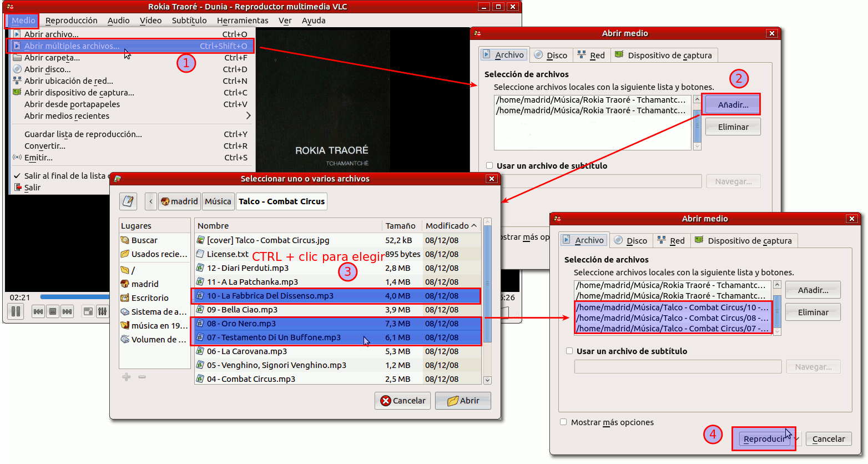Click the Música path button

click(218, 201)
